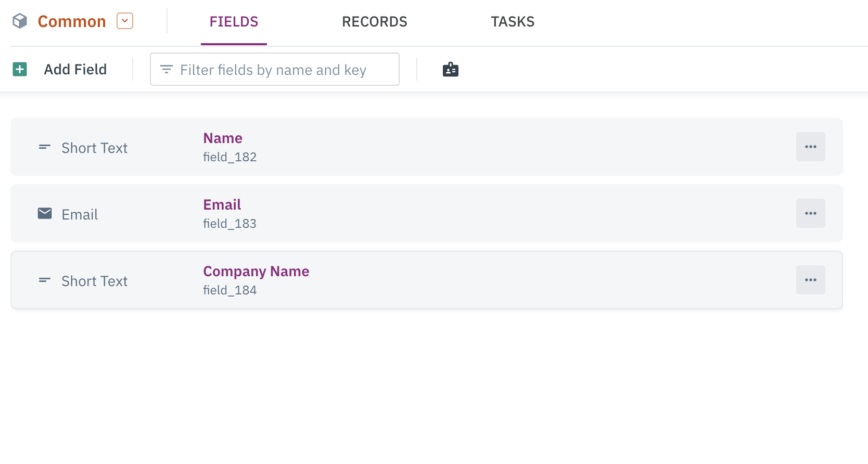Open the Tasks tab
The image size is (868, 464).
coord(513,22)
